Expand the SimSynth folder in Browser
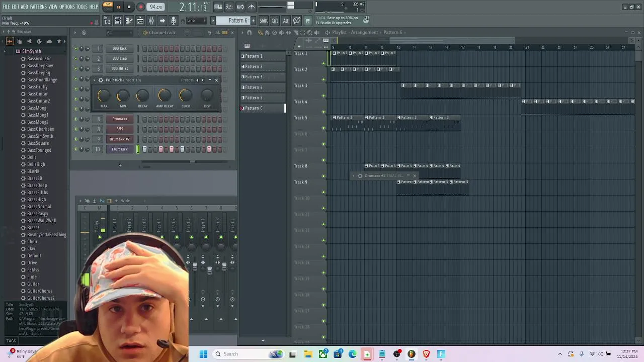The height and width of the screenshot is (362, 644). click(x=5, y=51)
